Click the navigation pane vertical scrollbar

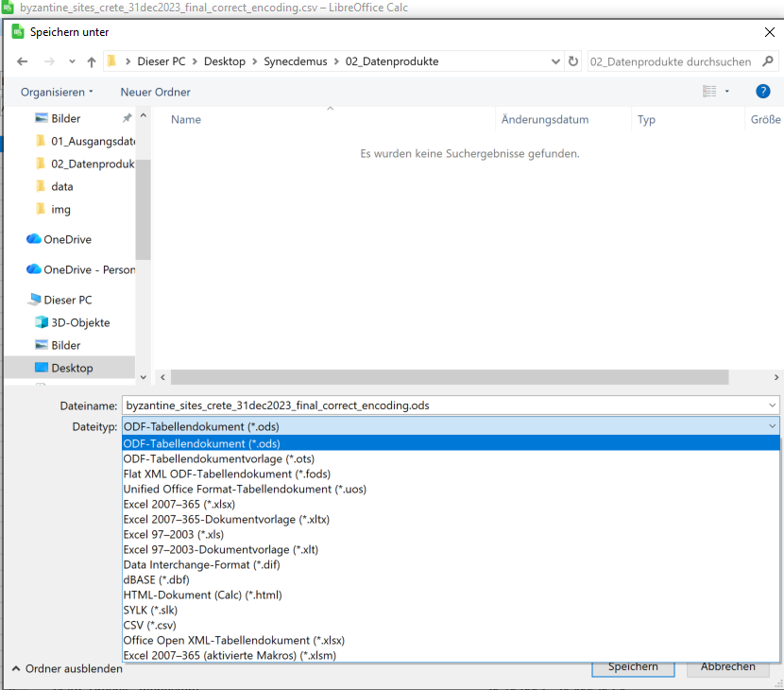tap(143, 210)
